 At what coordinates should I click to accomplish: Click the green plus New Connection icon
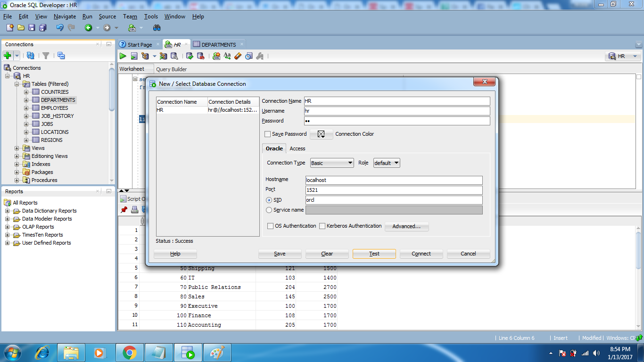pos(8,56)
